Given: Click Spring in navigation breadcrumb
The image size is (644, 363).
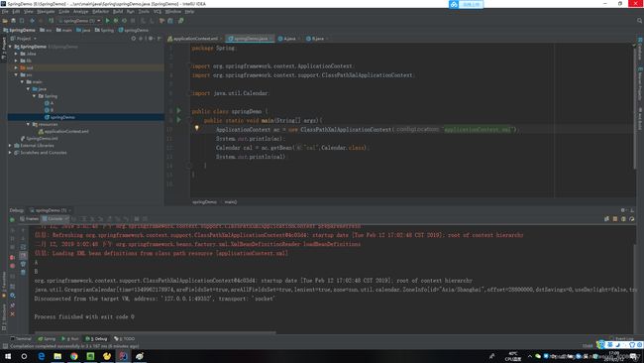Looking at the screenshot, I should (104, 30).
